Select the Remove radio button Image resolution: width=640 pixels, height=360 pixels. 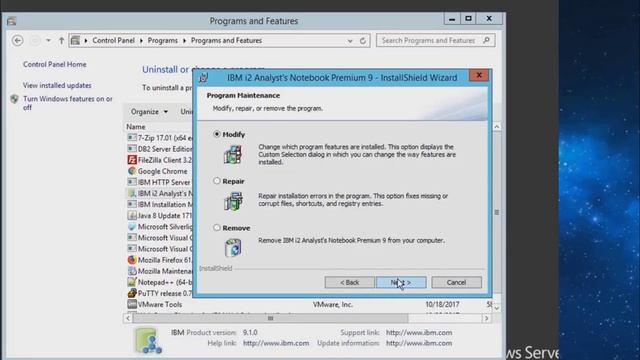[x=217, y=228]
